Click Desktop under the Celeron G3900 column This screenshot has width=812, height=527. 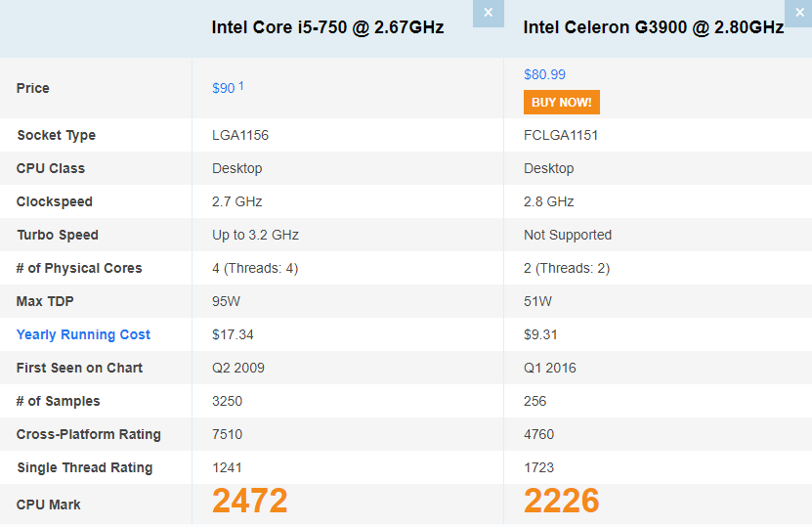click(549, 168)
